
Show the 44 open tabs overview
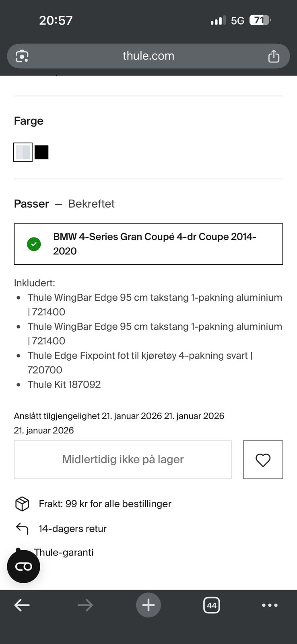[x=212, y=605]
